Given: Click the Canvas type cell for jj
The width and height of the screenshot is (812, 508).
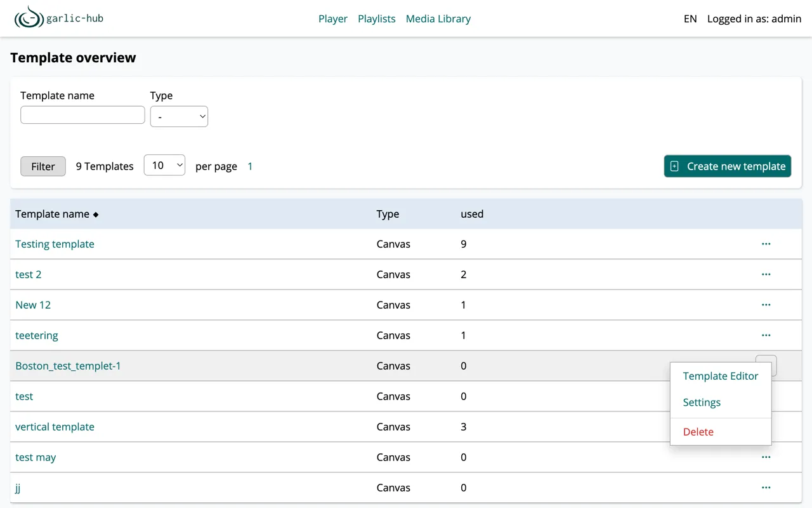Looking at the screenshot, I should [x=393, y=488].
